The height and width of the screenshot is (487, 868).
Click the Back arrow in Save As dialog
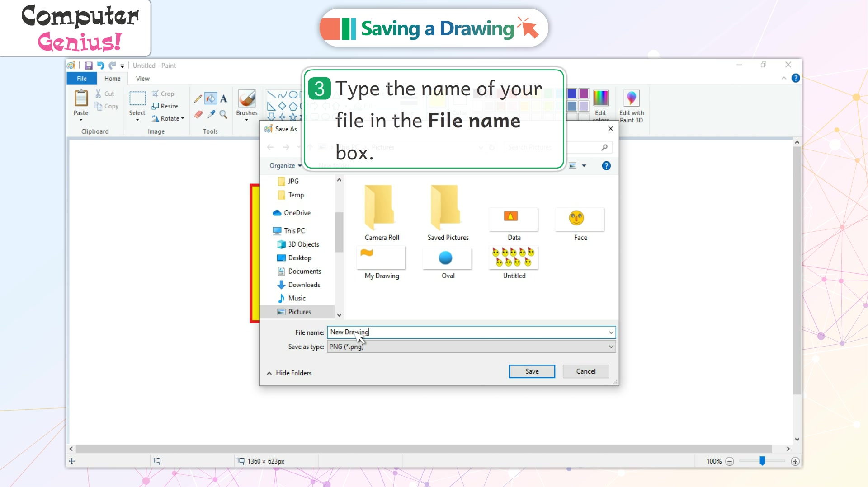(270, 147)
